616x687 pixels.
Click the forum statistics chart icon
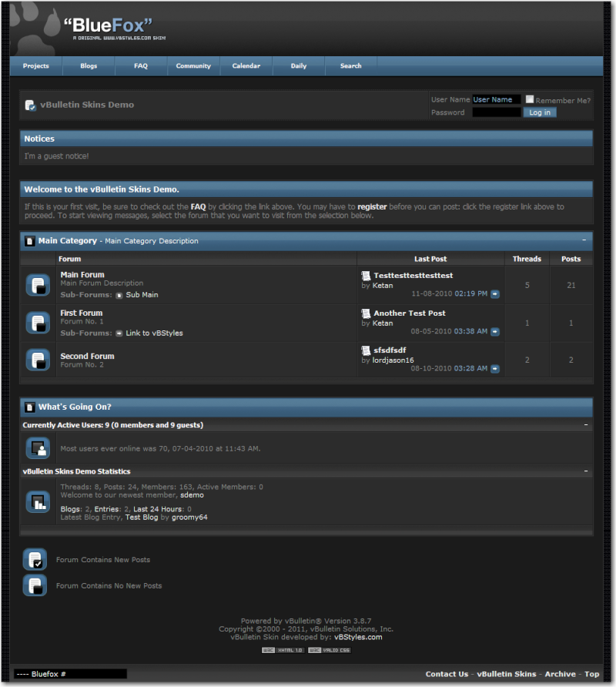[x=38, y=502]
